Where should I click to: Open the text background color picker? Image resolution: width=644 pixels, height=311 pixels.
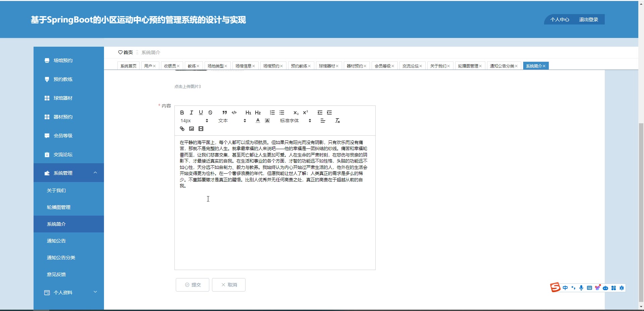(x=267, y=121)
